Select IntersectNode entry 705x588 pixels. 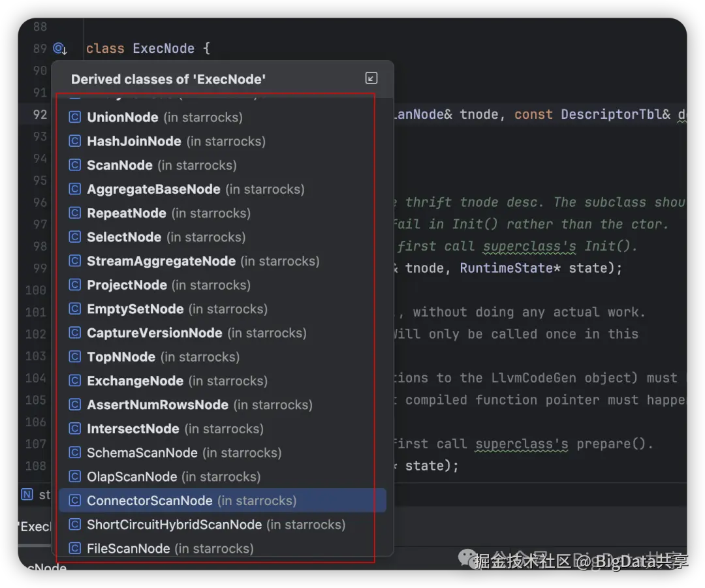(x=222, y=429)
